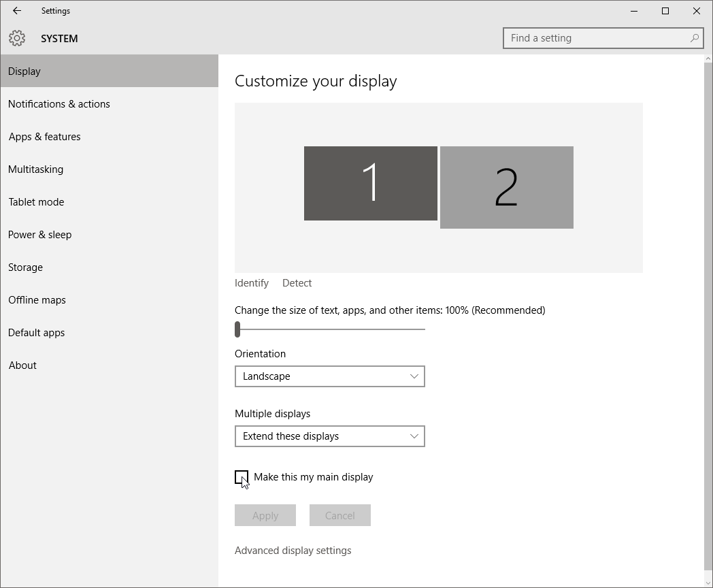Maximize the Settings window

(665, 11)
